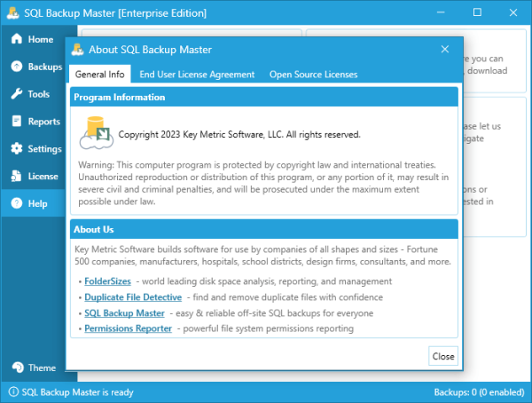Click the Theme palette icon
The image size is (532, 403).
[x=18, y=367]
